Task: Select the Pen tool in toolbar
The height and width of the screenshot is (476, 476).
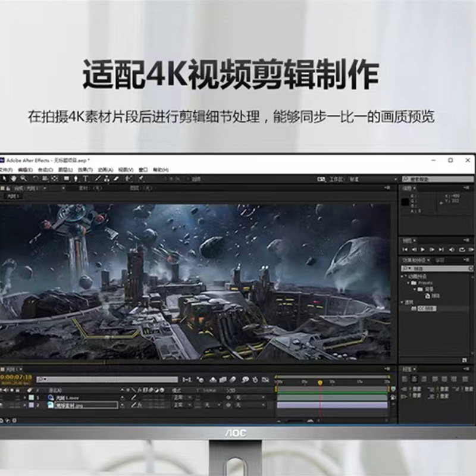Action: [76, 179]
